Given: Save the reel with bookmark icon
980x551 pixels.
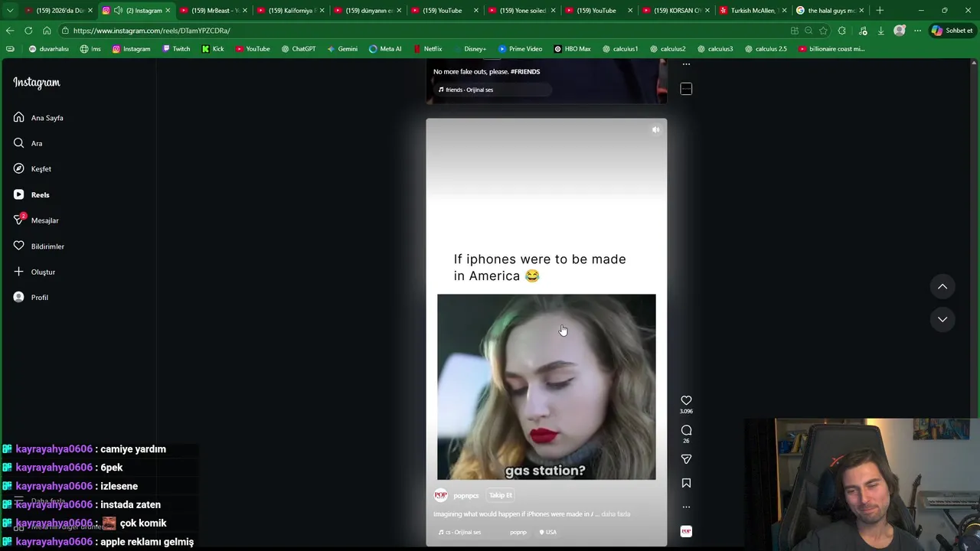Looking at the screenshot, I should pos(686,483).
